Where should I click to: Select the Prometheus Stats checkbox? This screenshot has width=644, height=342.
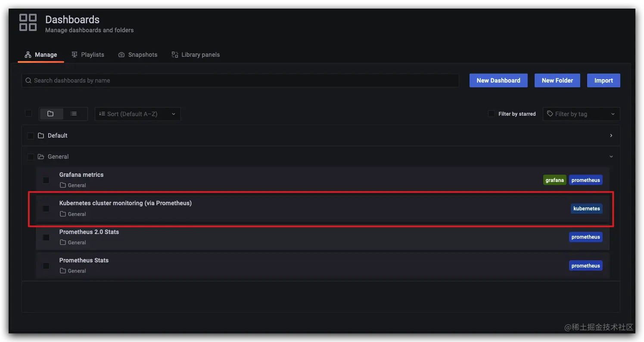[46, 266]
